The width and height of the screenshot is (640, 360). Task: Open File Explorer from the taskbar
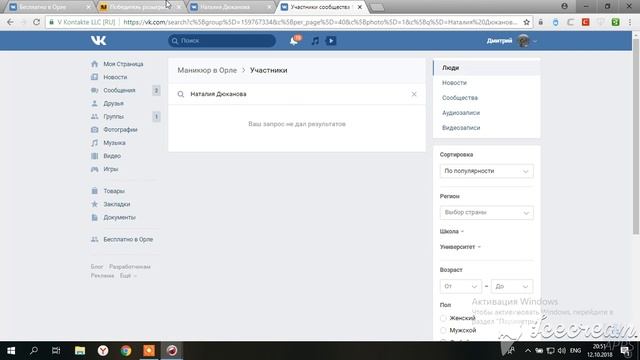point(80,351)
